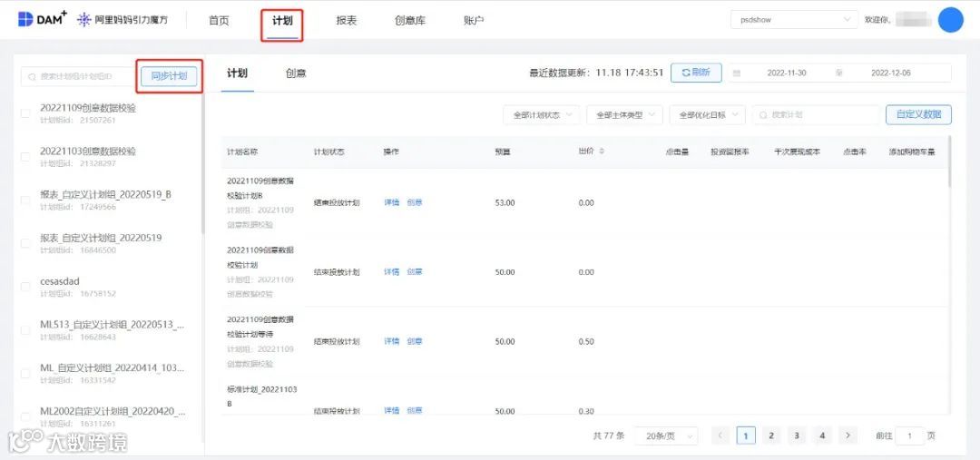Click the 同步计划 button

click(x=169, y=76)
